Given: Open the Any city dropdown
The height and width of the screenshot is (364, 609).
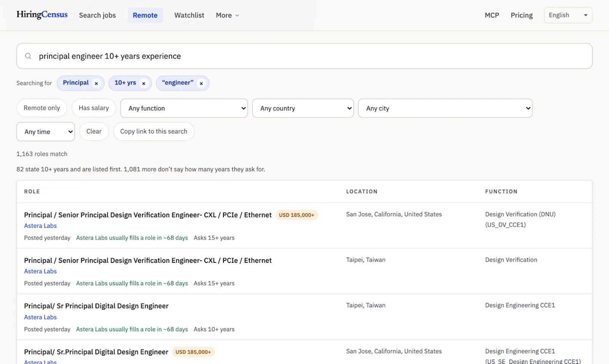Looking at the screenshot, I should pos(445,108).
